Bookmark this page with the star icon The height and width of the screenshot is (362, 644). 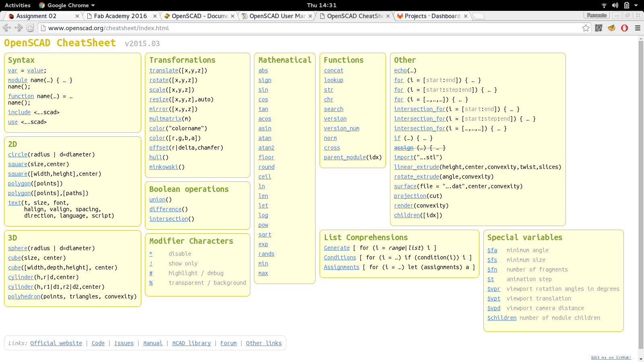click(586, 28)
